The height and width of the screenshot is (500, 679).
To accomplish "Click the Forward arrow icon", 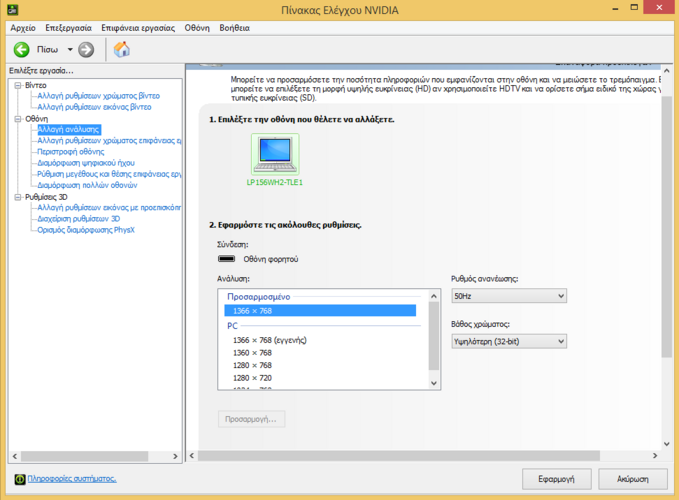I will 86,50.
